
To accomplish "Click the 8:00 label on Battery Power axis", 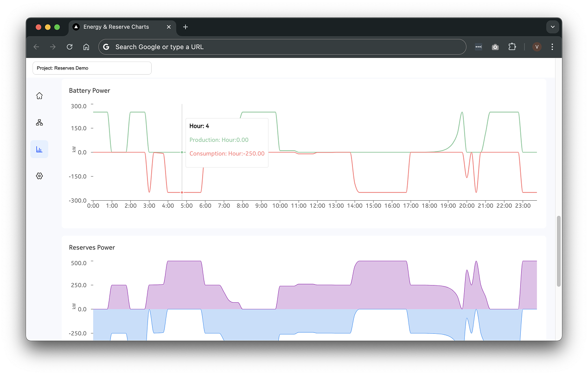I will (x=243, y=206).
